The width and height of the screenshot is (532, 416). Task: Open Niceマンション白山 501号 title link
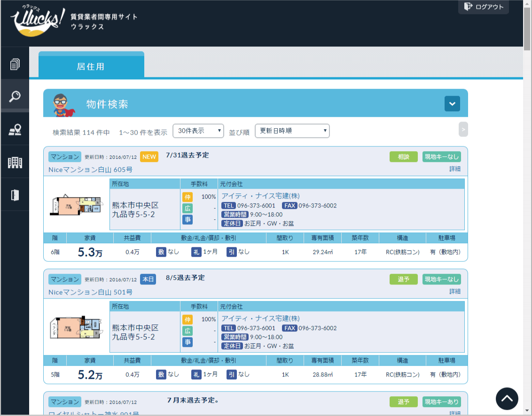(x=90, y=292)
